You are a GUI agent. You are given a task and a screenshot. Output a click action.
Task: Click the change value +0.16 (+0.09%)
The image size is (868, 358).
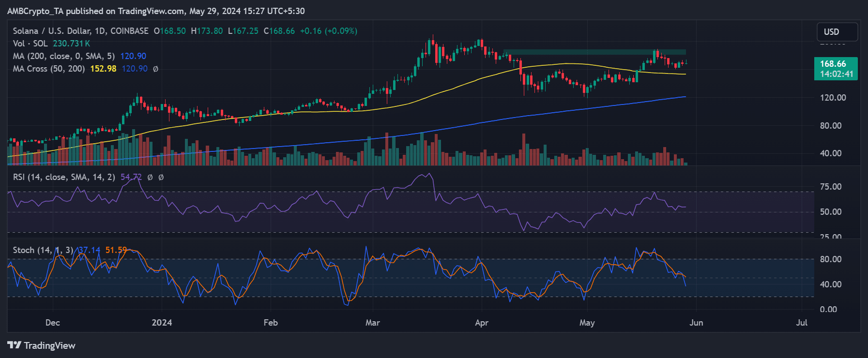(x=329, y=31)
